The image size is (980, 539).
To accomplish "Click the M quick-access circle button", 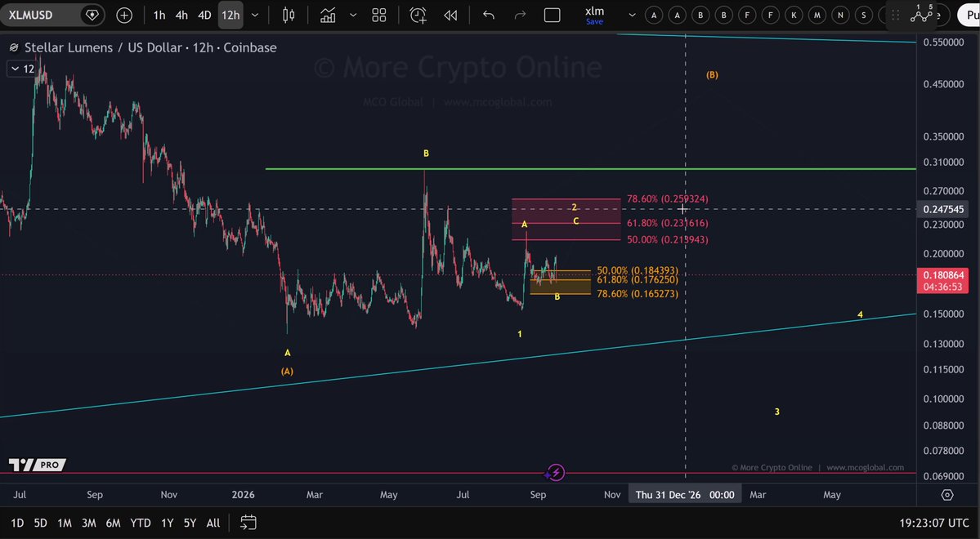I will pos(817,15).
